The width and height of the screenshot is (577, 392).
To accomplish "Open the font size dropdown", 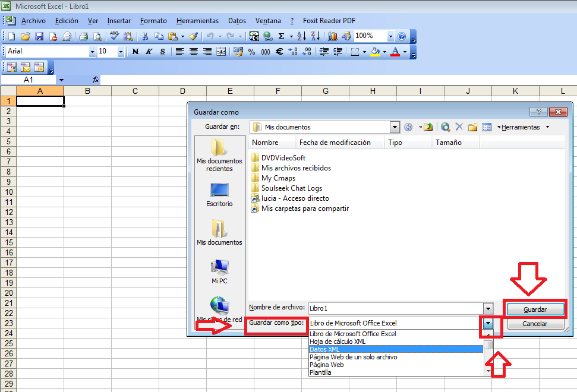I will 121,52.
